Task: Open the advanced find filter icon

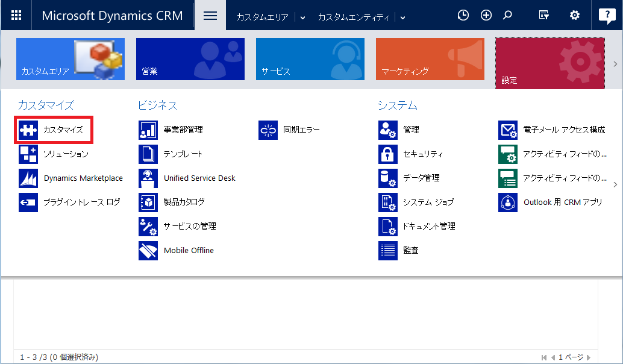Action: point(544,15)
